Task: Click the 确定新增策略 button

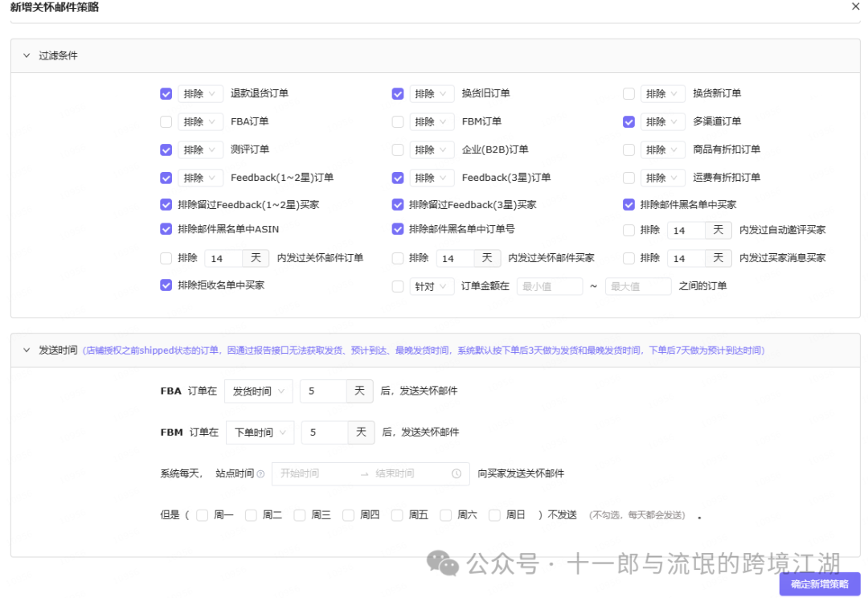Action: (x=820, y=584)
